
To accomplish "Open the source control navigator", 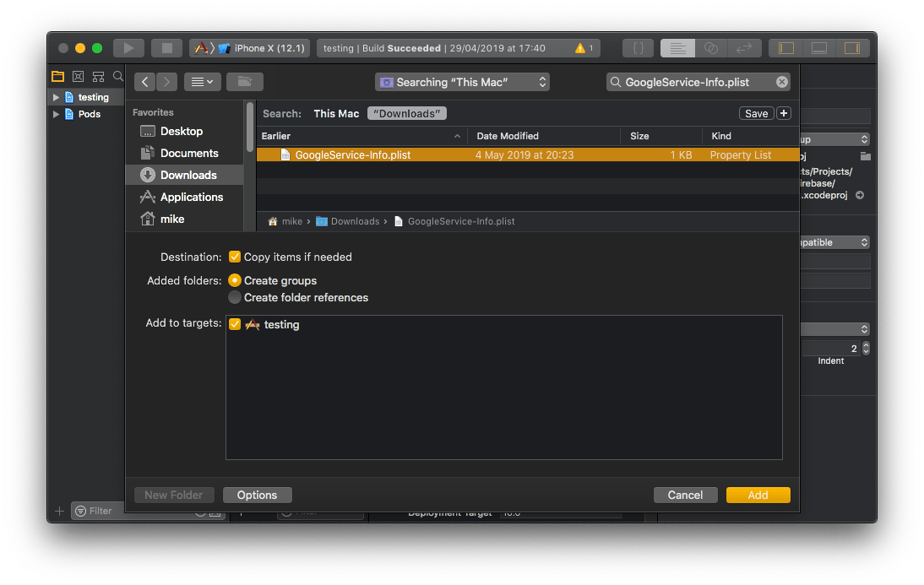I will pyautogui.click(x=78, y=76).
